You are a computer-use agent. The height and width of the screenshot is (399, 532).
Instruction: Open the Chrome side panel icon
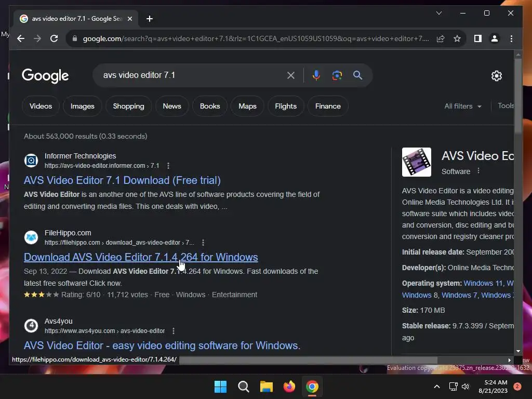[x=478, y=38]
